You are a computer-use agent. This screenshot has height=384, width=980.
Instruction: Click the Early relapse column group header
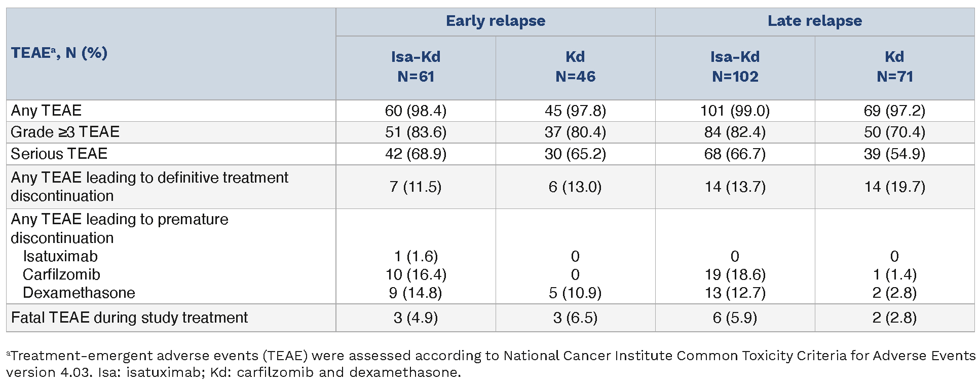coord(495,21)
